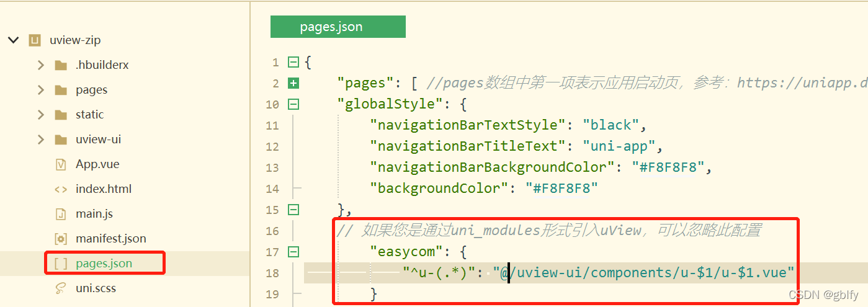
Task: Click the "navigationBarTextStyle" key
Action: 468,125
